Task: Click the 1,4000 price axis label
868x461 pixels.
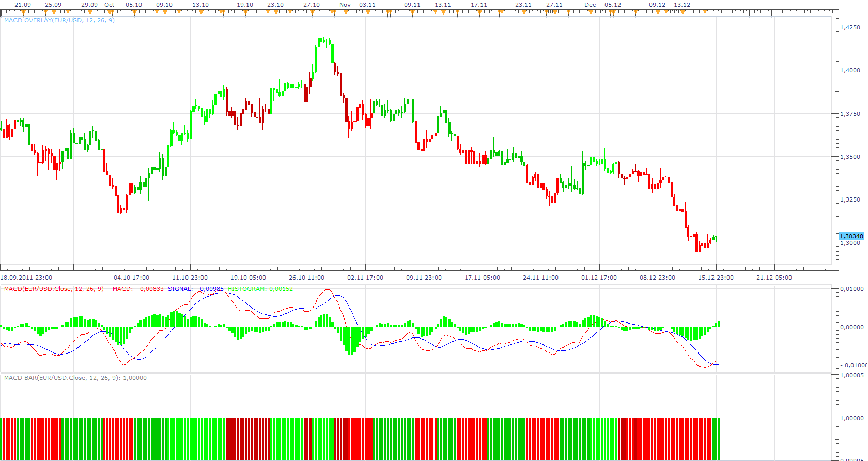Action: click(x=850, y=70)
